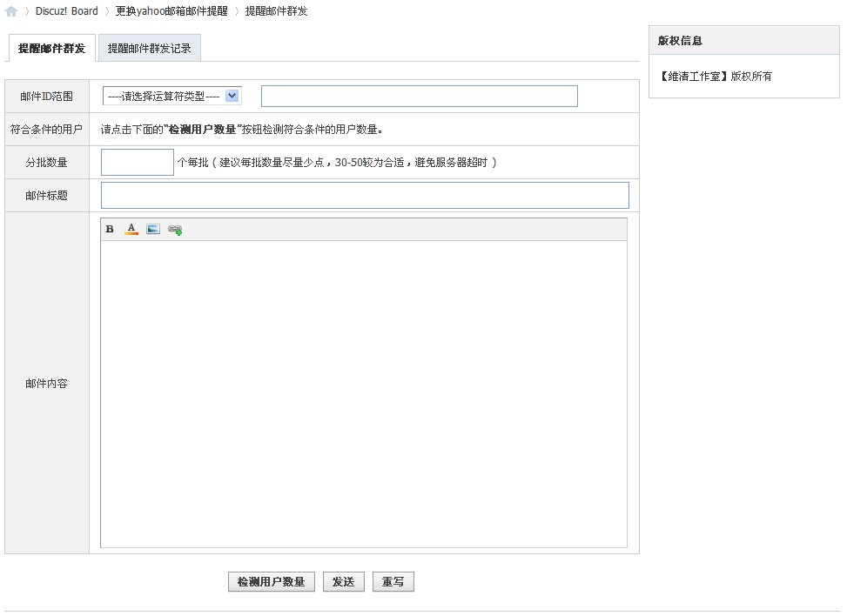Click the 检测用户数量 button
847x616 pixels.
coord(272,581)
